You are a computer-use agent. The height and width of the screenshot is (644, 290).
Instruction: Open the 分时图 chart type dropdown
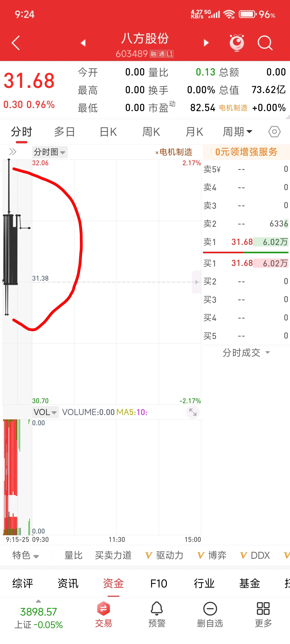[x=50, y=152]
